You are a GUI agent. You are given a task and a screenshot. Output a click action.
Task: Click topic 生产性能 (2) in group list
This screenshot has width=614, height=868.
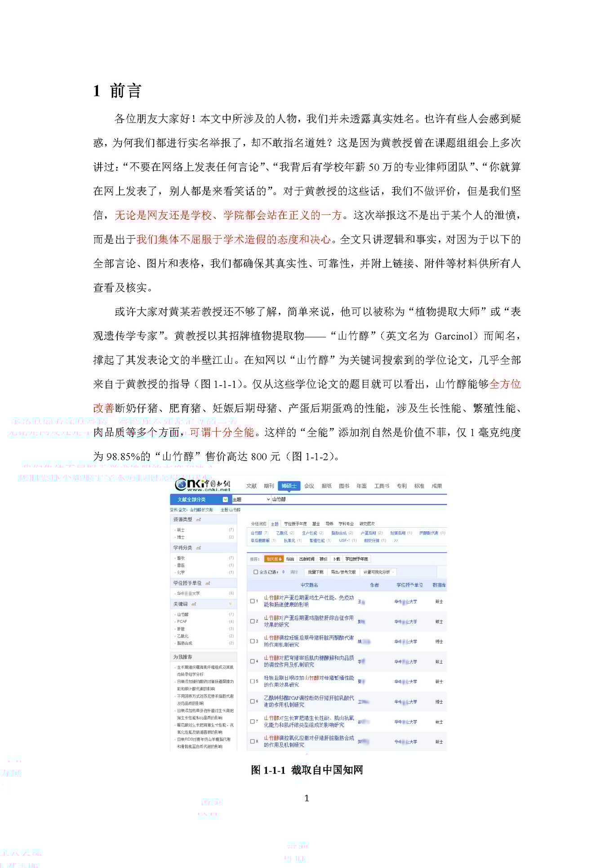click(x=312, y=533)
